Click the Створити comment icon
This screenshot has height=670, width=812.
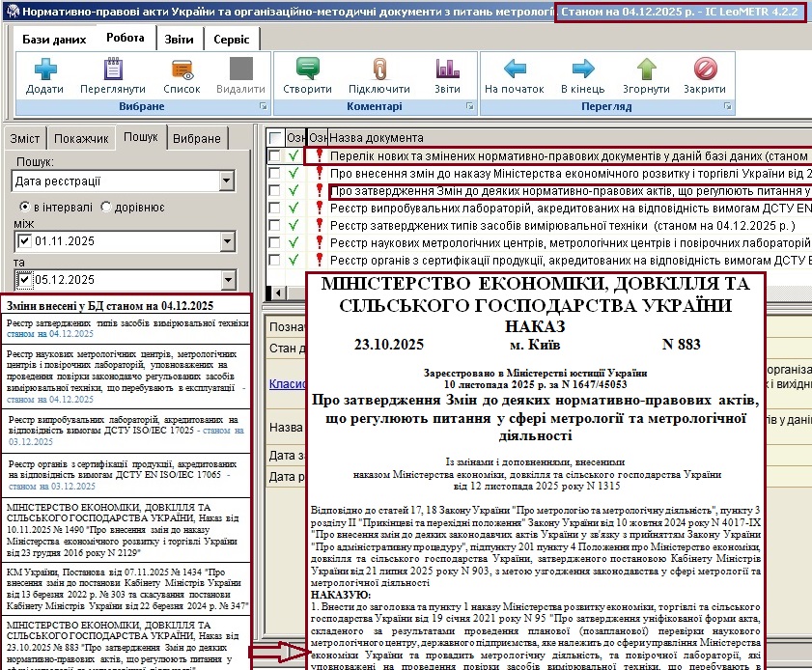308,70
